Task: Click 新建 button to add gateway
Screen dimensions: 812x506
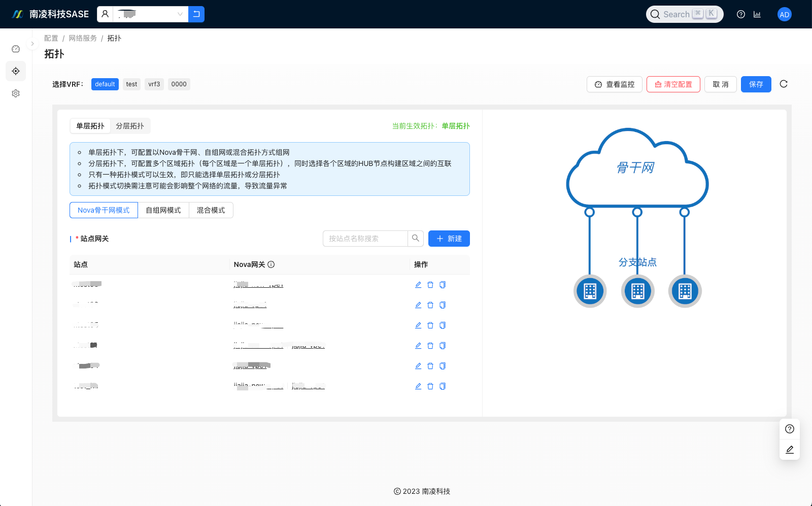Action: tap(449, 239)
